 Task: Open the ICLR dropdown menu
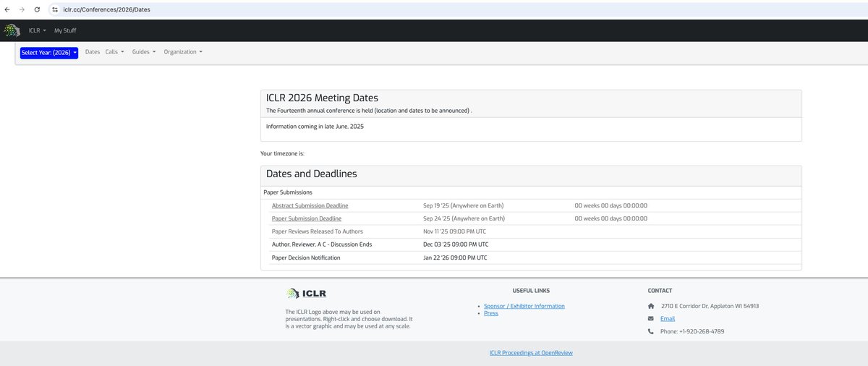coord(38,30)
